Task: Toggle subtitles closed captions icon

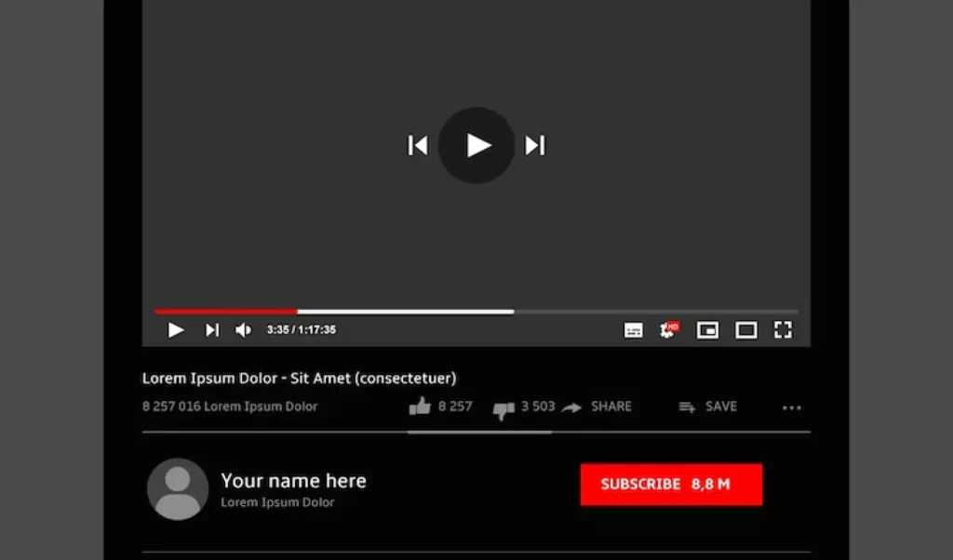Action: pos(633,330)
